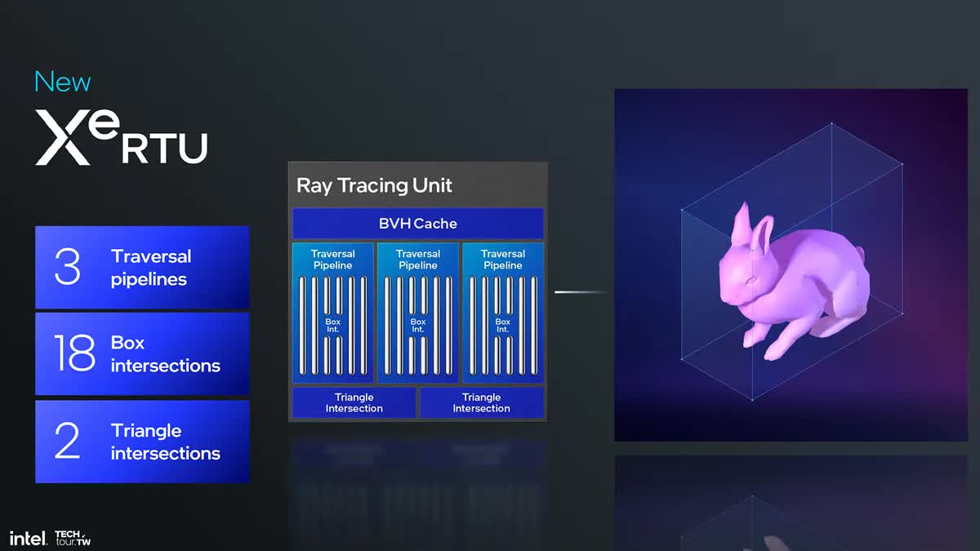
Task: Select the middle Traversal Pipeline header
Action: click(x=418, y=260)
